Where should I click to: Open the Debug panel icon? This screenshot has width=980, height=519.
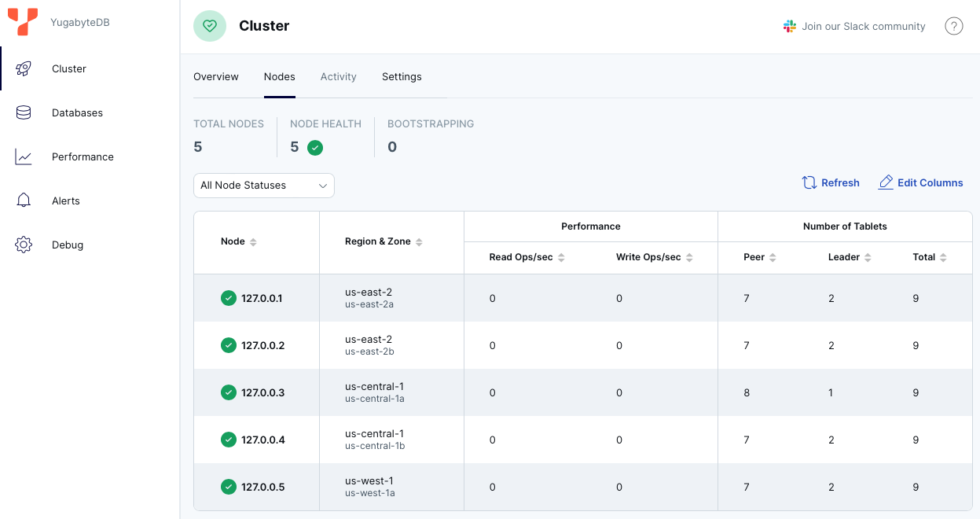24,245
